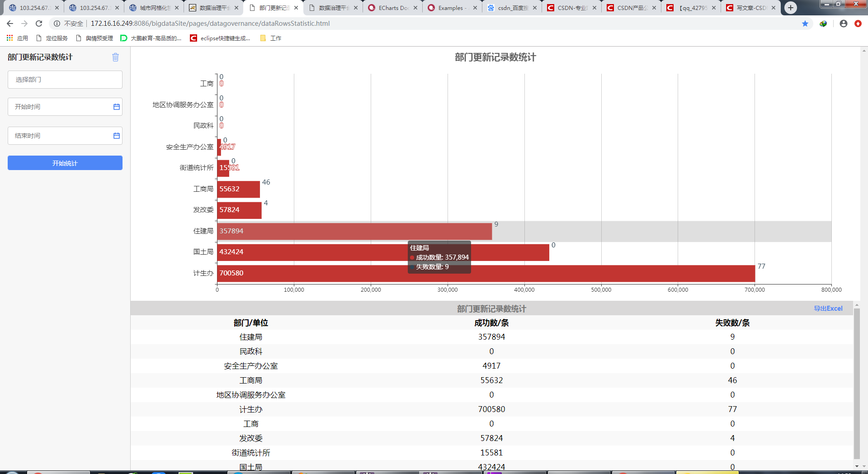Open the 应用 apps grid icon
The width and height of the screenshot is (868, 474).
click(x=9, y=38)
